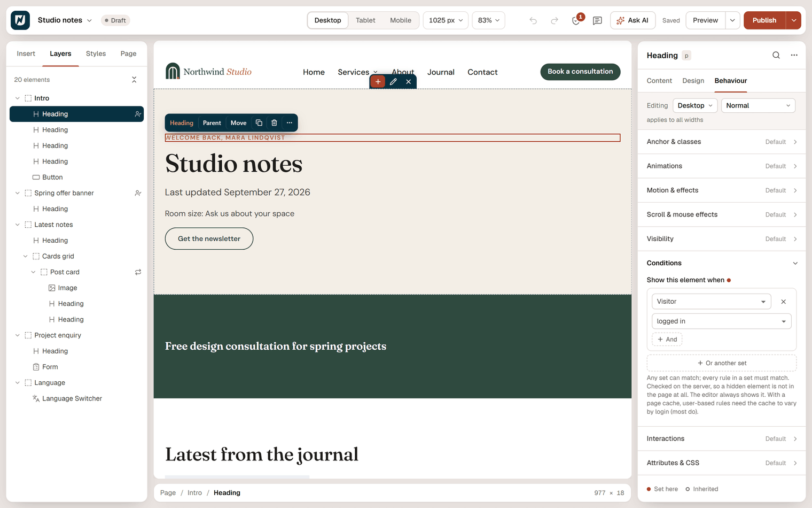Screen dimensions: 812x508
Task: Switch to the Insert tab
Action: coord(26,53)
